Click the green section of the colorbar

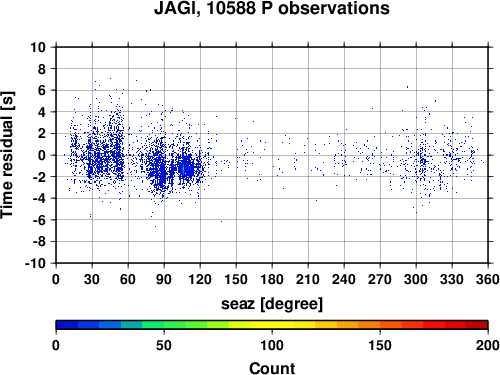pyautogui.click(x=163, y=325)
